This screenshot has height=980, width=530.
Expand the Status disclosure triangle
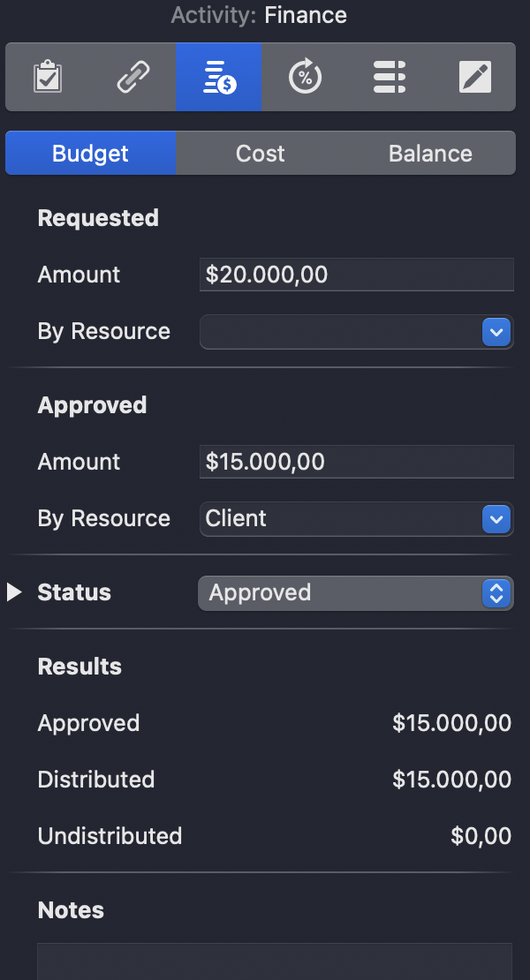(x=13, y=592)
